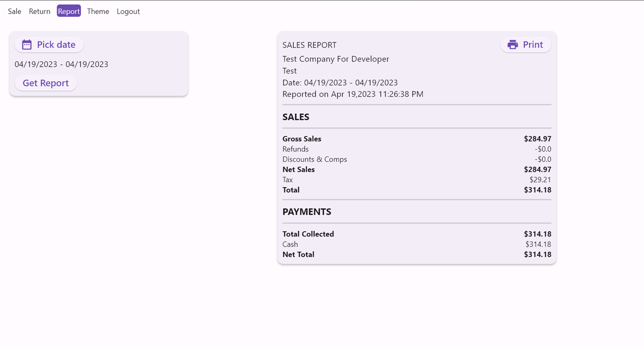Open the Sale menu item
644x348 pixels.
[14, 11]
